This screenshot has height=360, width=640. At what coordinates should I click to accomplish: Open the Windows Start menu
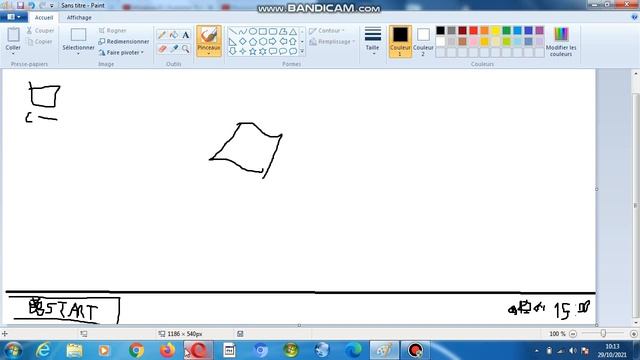click(13, 350)
